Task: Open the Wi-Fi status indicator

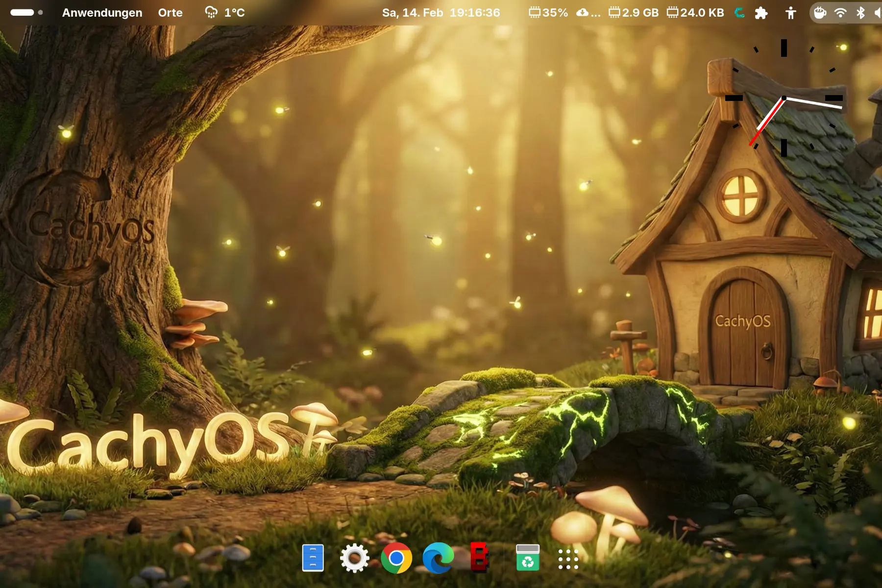Action: click(840, 13)
